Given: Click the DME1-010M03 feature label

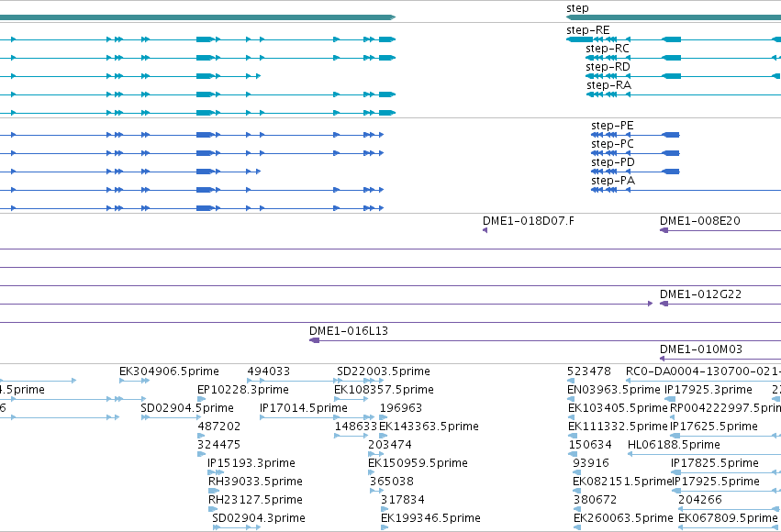Looking at the screenshot, I should (x=701, y=349).
